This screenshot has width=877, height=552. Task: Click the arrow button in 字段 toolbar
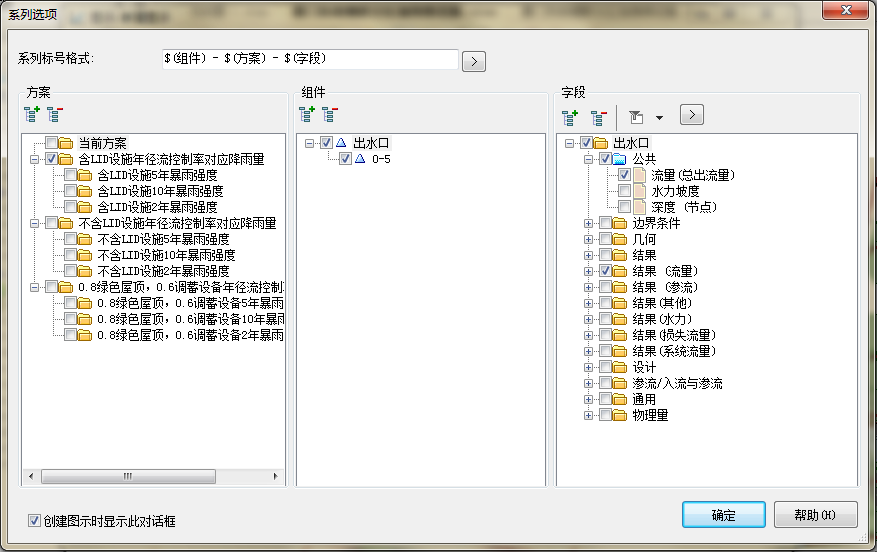pyautogui.click(x=692, y=115)
